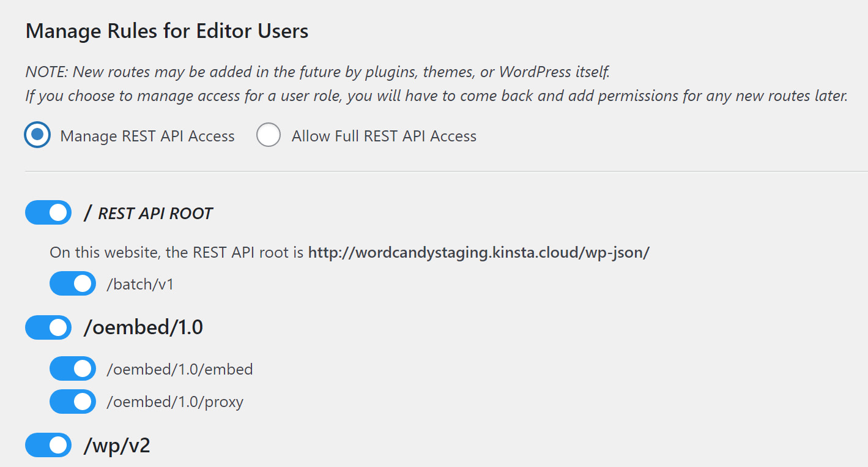Screen dimensions: 868x467
Task: Select the Manage REST API Access radio button
Action: point(37,135)
